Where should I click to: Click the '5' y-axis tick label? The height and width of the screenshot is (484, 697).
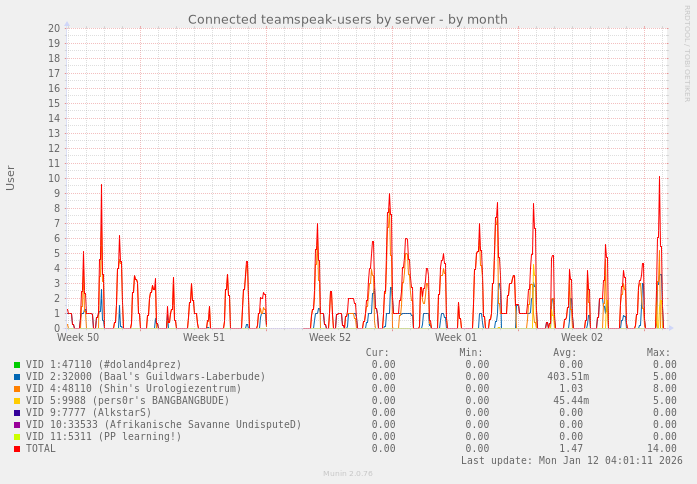(x=56, y=254)
